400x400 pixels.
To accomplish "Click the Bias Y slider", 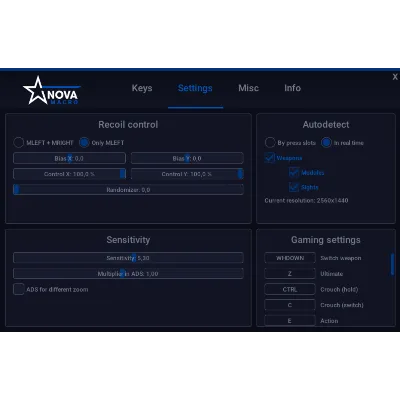I will click(x=187, y=158).
